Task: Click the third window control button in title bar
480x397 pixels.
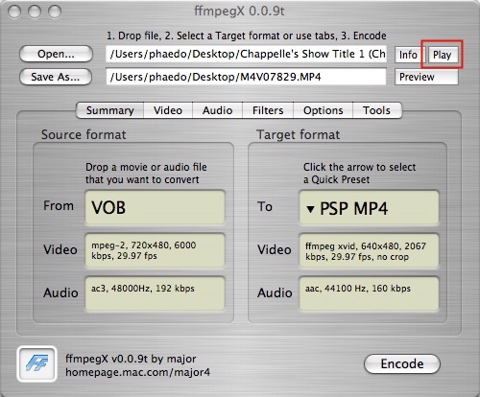Action: [55, 12]
